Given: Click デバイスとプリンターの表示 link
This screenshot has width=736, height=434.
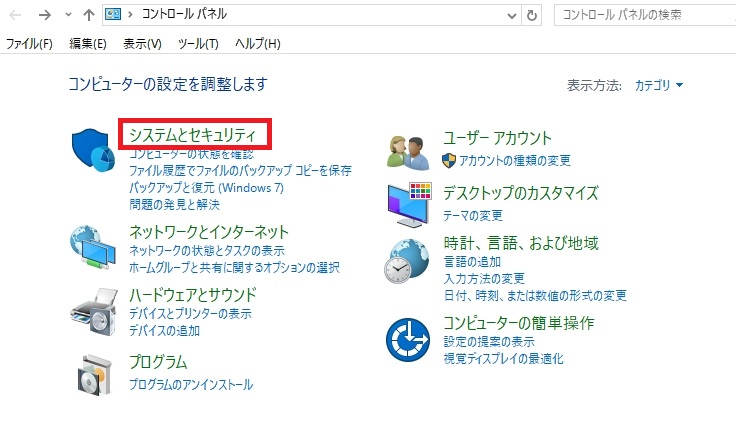Looking at the screenshot, I should pyautogui.click(x=191, y=313).
